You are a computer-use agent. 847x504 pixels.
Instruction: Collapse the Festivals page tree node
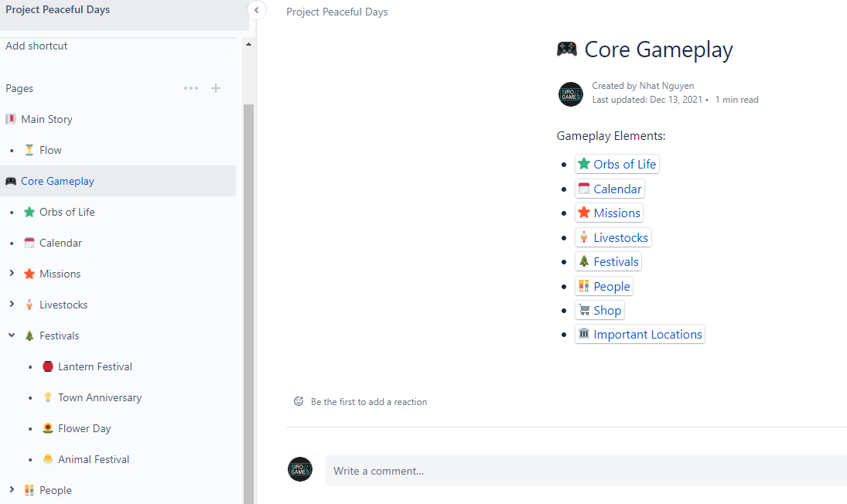12,335
